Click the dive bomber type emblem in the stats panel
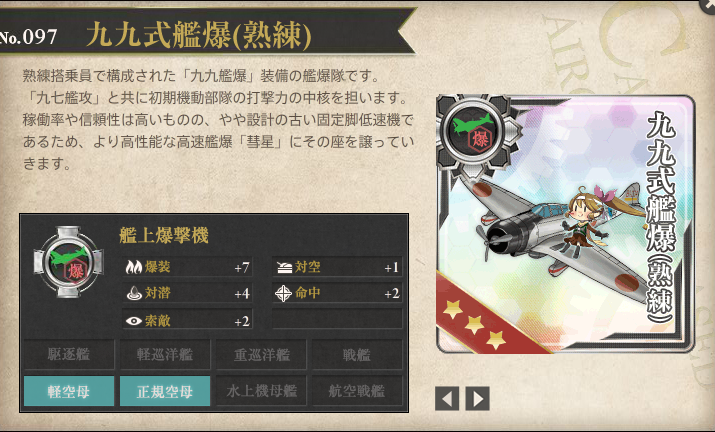The width and height of the screenshot is (715, 432). click(69, 262)
